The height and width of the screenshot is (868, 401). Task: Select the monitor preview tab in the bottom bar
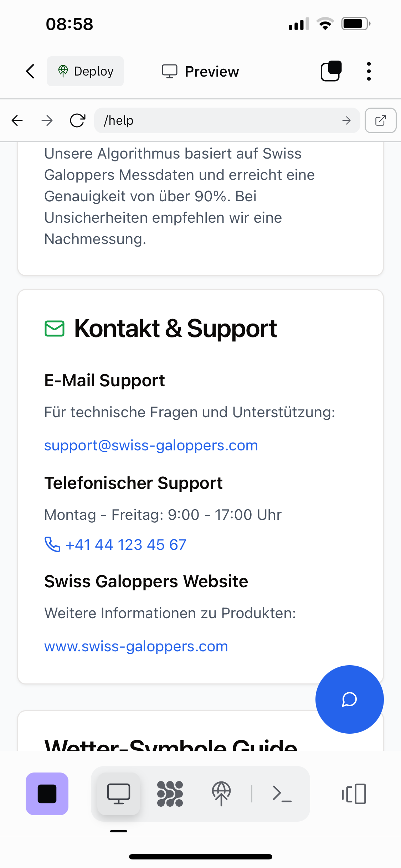pyautogui.click(x=119, y=794)
